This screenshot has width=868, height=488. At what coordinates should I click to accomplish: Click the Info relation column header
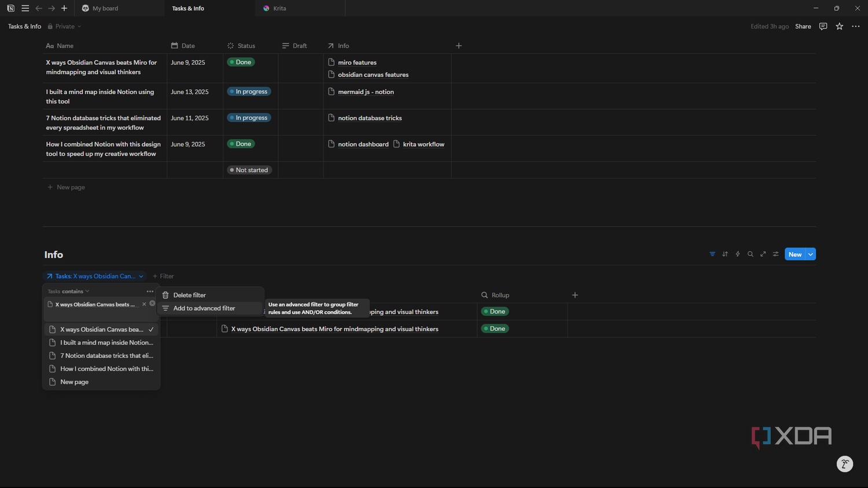387,46
